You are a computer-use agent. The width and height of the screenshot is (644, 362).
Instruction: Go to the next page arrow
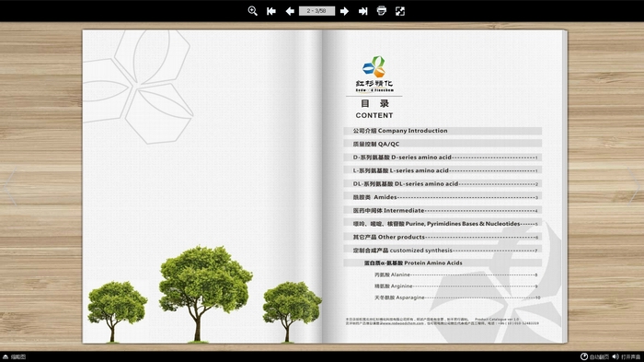click(345, 11)
